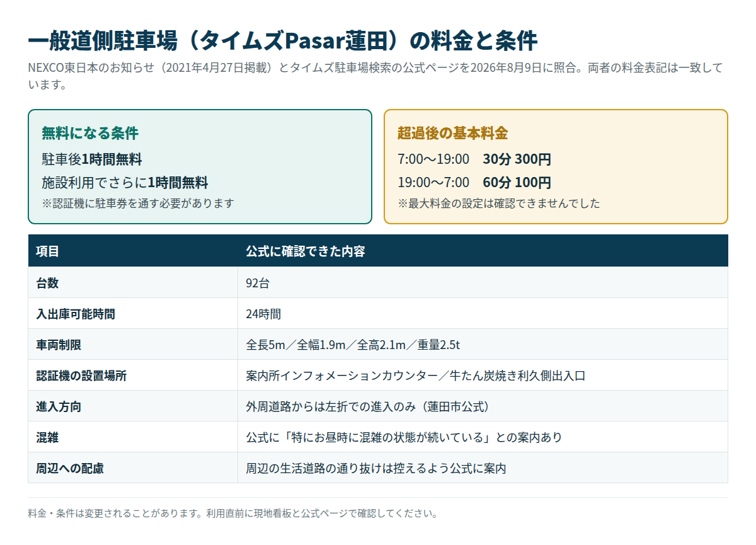Select the 19:00〜7:00 60分 100円 rate line
Image resolution: width=756 pixels, height=545 pixels.
point(474,183)
